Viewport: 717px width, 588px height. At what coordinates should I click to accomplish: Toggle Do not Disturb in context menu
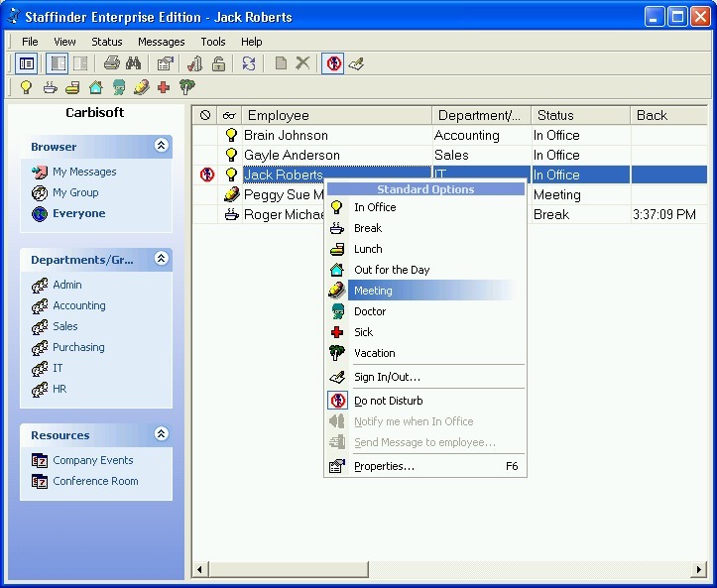tap(425, 401)
